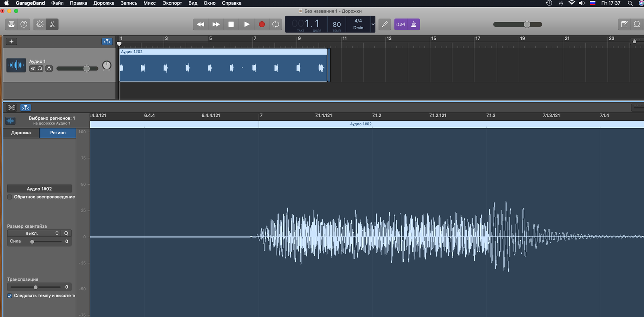
Task: Uncheck Следовать темпу и высоте checkbox
Action: tap(10, 296)
